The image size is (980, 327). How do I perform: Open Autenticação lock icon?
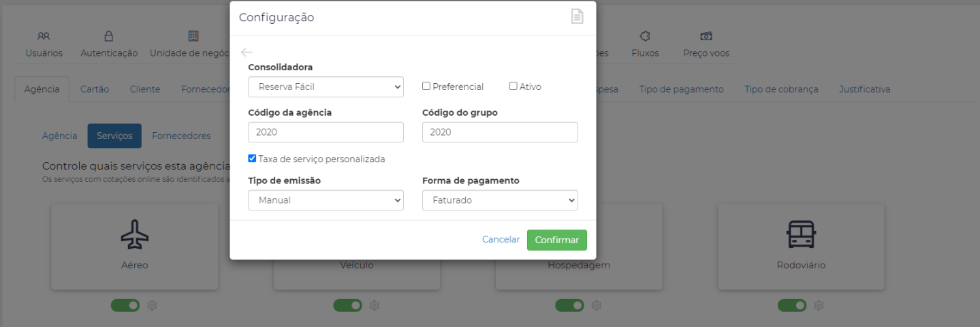(109, 36)
